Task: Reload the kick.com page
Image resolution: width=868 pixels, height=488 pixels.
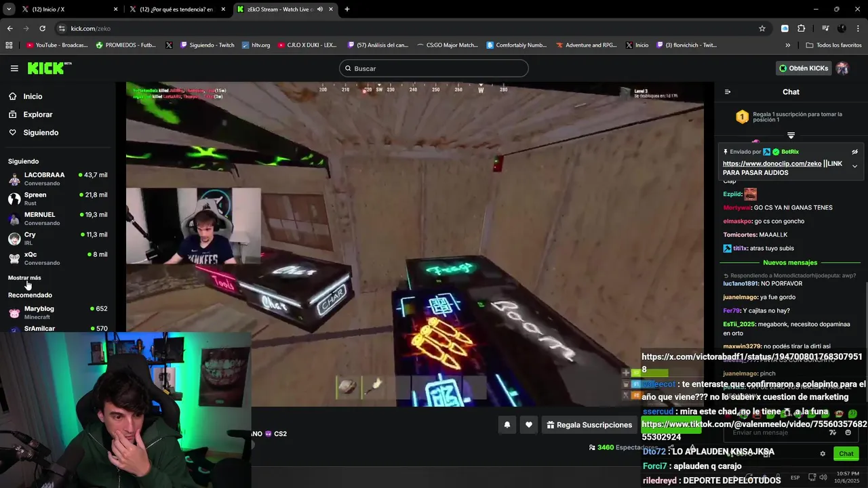Action: click(x=42, y=28)
